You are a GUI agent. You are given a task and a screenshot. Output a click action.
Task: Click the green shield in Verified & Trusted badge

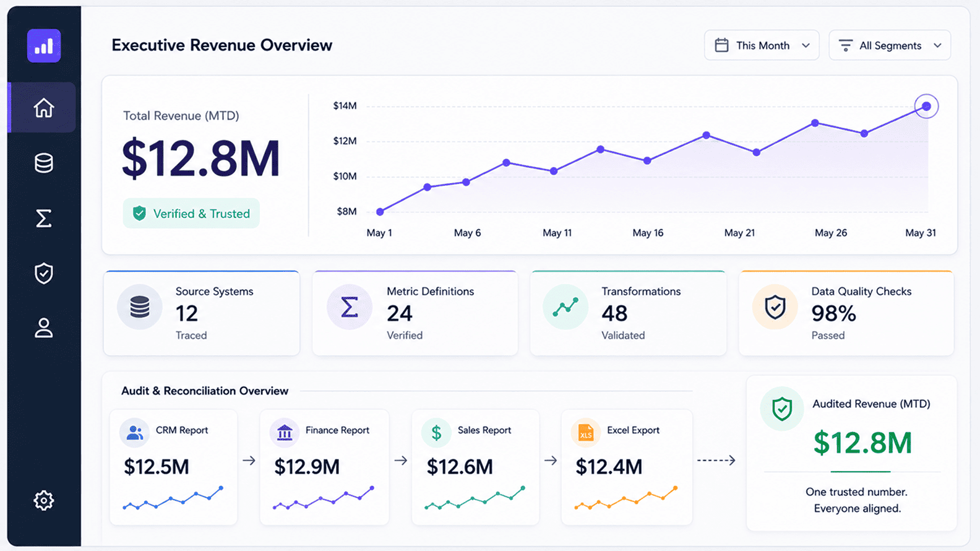click(140, 214)
